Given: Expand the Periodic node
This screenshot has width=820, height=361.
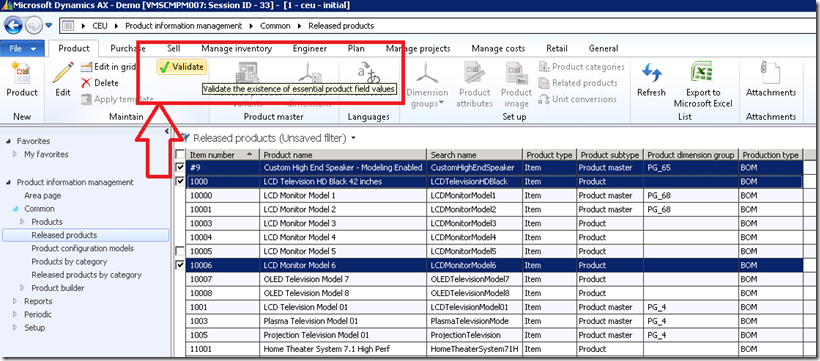Looking at the screenshot, I should tap(16, 314).
